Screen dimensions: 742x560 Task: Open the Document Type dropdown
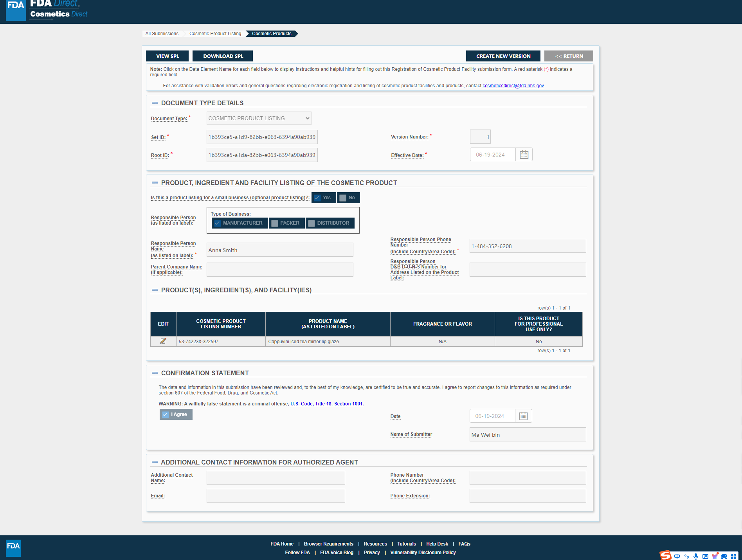click(259, 118)
